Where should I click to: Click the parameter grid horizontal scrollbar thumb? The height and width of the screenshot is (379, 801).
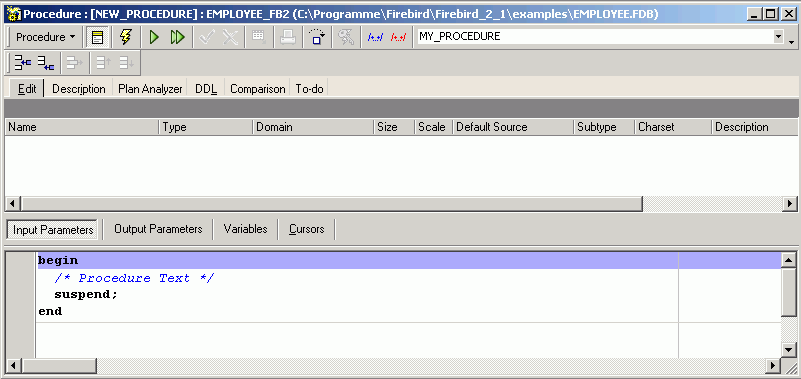[x=332, y=204]
